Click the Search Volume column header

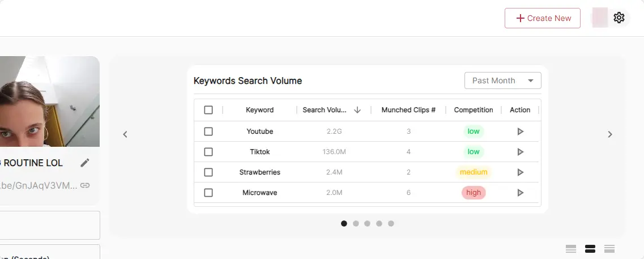click(325, 110)
